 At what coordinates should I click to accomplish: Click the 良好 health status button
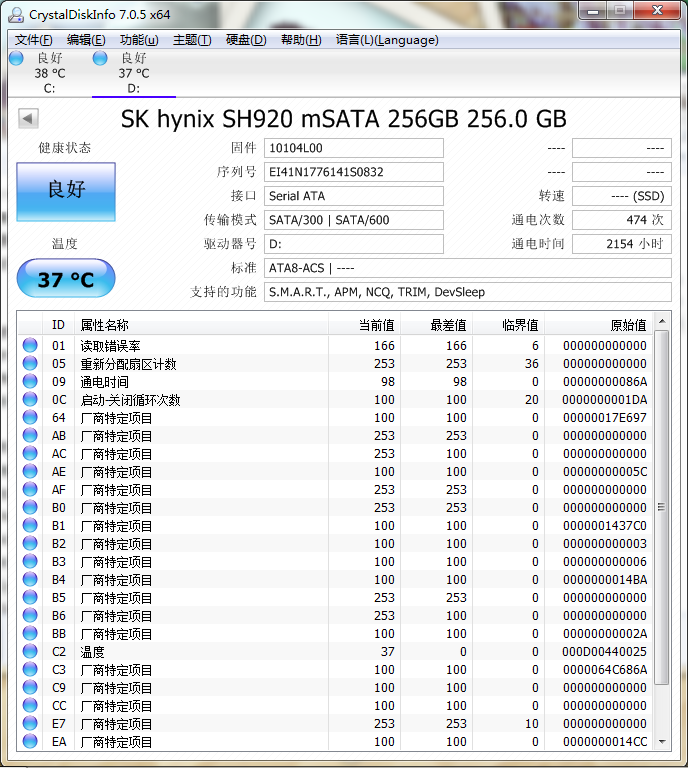(x=66, y=192)
